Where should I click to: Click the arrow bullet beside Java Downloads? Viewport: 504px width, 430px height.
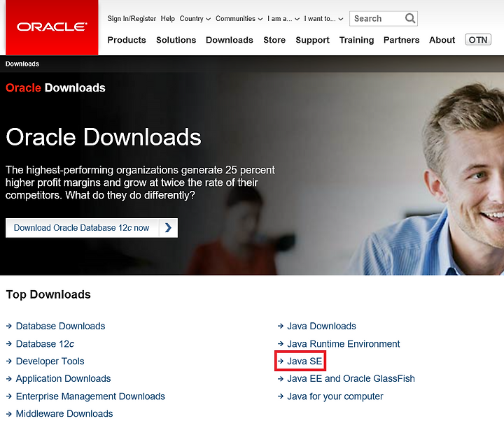280,327
